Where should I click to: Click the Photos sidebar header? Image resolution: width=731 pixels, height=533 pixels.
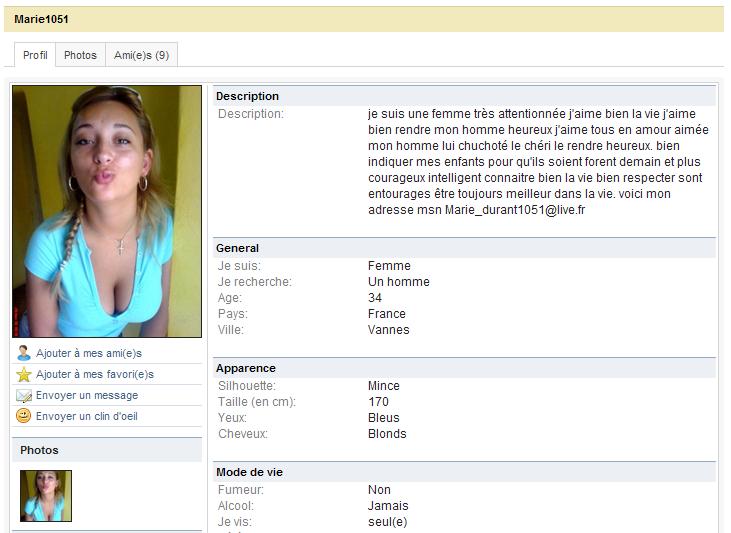tap(40, 450)
